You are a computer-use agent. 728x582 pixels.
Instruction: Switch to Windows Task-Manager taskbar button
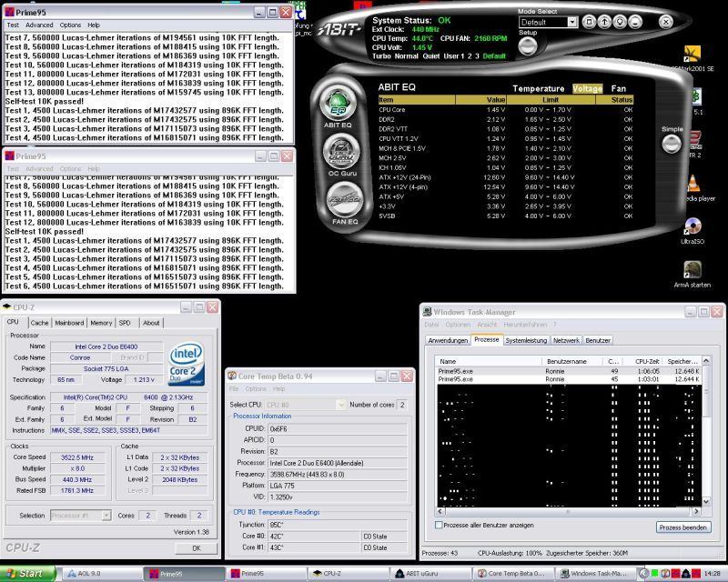594,574
